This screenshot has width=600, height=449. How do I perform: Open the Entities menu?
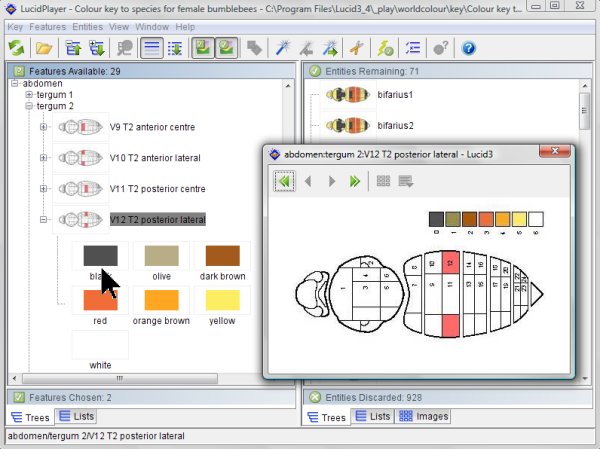click(88, 27)
